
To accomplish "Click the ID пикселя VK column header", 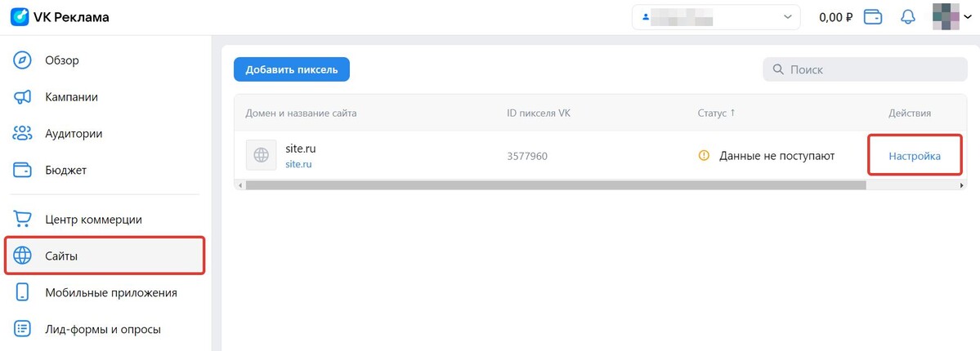I will coord(539,113).
